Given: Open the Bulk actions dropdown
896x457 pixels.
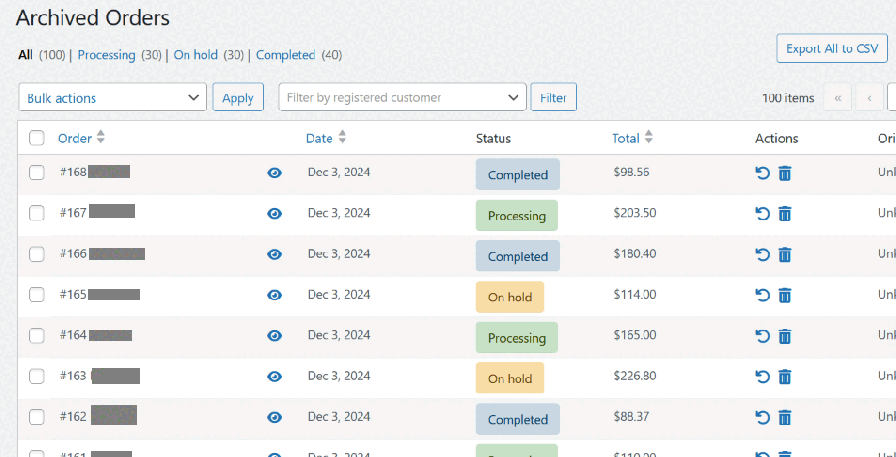Looking at the screenshot, I should [x=112, y=97].
